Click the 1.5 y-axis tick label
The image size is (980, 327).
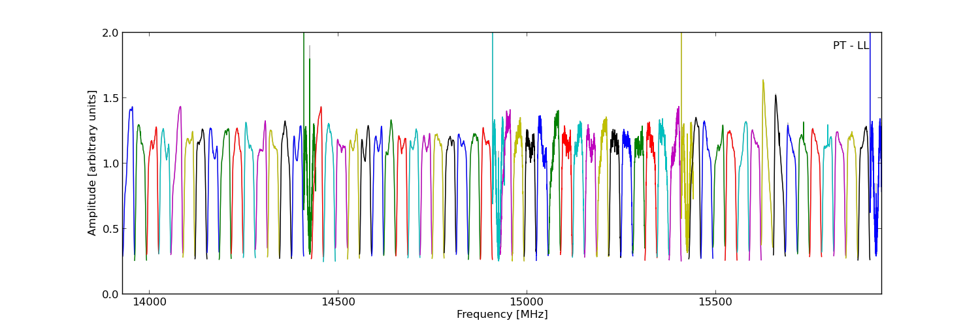(110, 97)
